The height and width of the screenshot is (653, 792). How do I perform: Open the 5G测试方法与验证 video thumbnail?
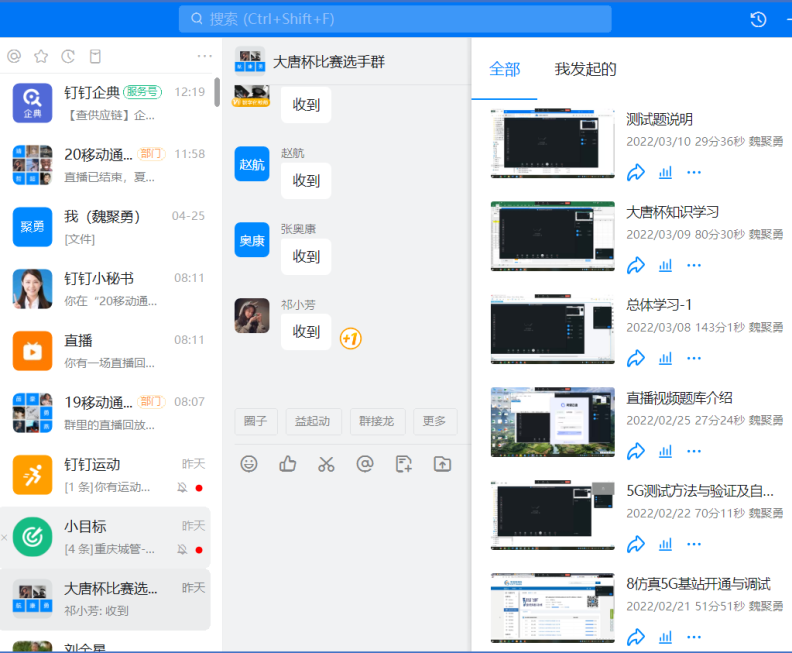coord(553,515)
